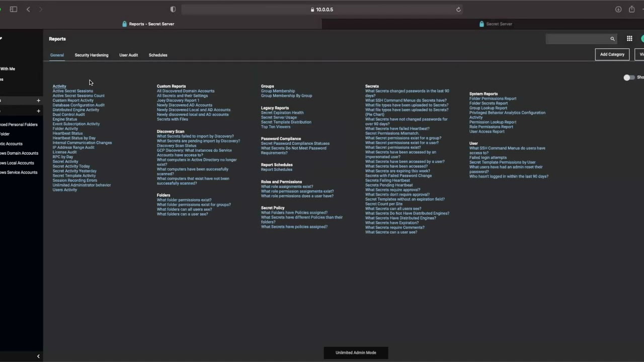Open the Secrets with Files report
This screenshot has height=362, width=644.
coord(173,119)
